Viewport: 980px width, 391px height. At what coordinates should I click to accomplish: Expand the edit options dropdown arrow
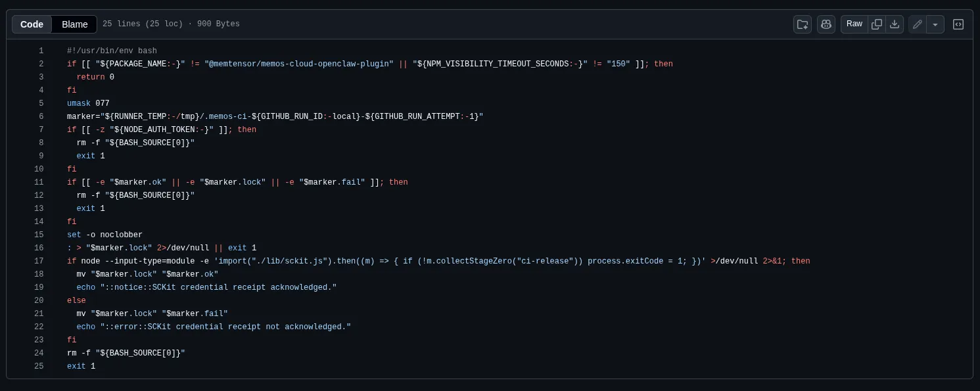pyautogui.click(x=935, y=24)
